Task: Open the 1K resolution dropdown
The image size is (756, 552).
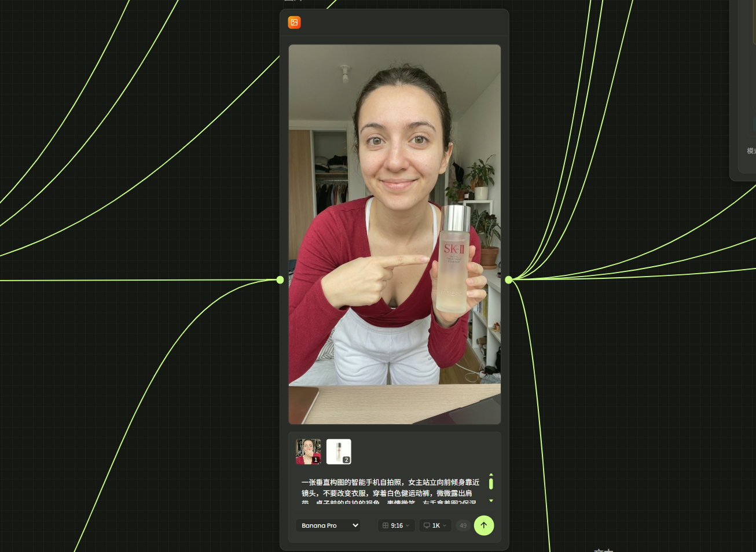Action: 435,525
